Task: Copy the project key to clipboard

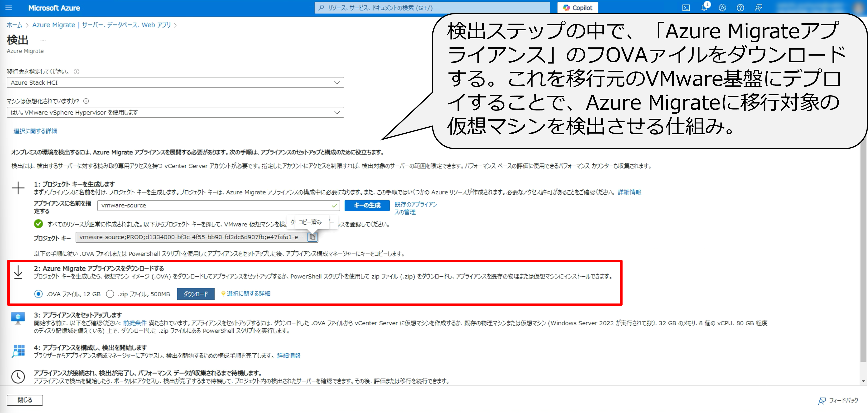Action: pyautogui.click(x=312, y=237)
